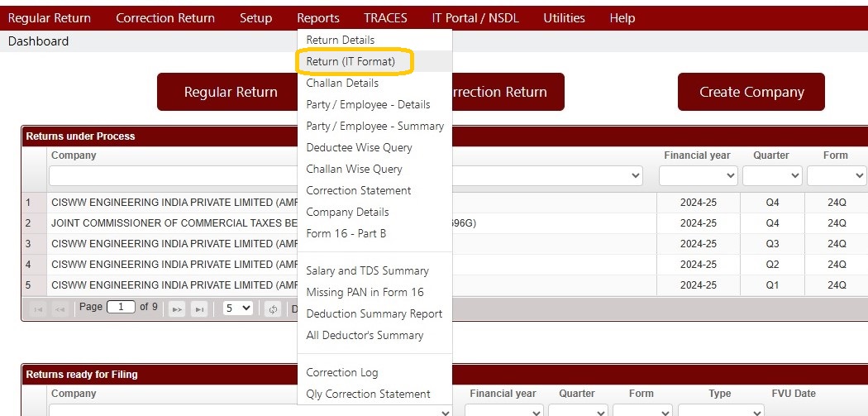Go to next page in Returns under Process
The height and width of the screenshot is (416, 868).
click(177, 309)
